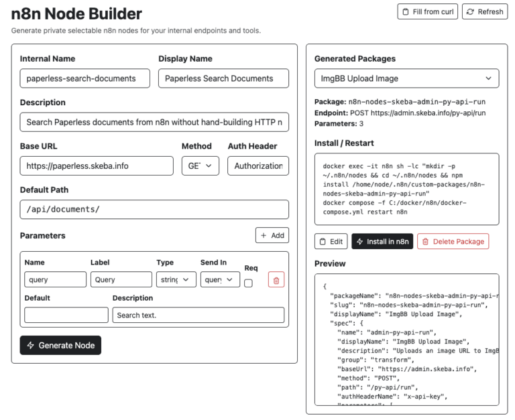The width and height of the screenshot is (515, 420).
Task: Edit the selected package
Action: click(x=331, y=242)
